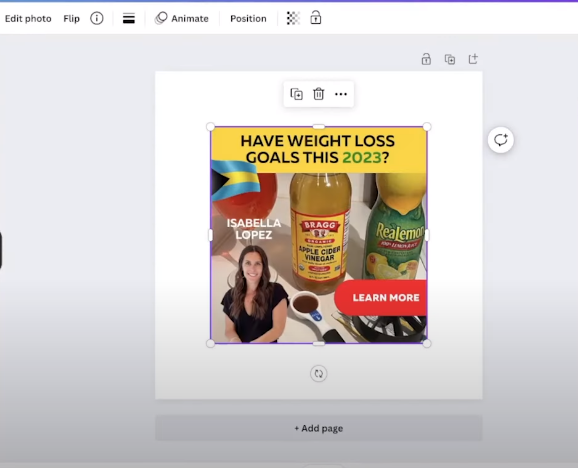Screen dimensions: 578x468
Task: Click the Animate button
Action: pos(182,18)
